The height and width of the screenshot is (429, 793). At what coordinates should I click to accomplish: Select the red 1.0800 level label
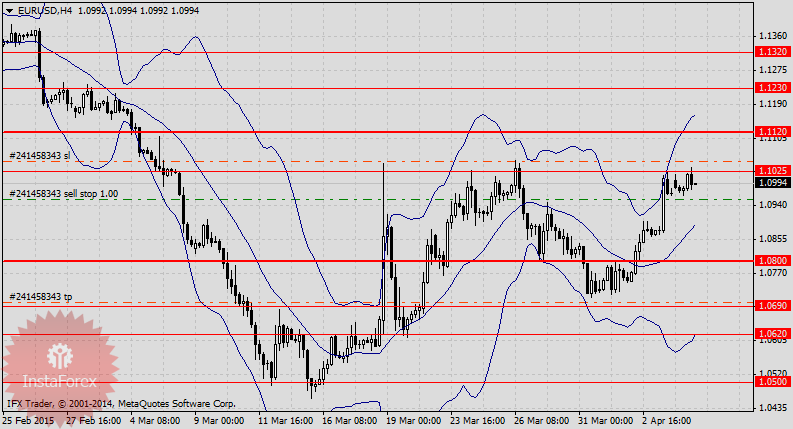click(x=771, y=261)
